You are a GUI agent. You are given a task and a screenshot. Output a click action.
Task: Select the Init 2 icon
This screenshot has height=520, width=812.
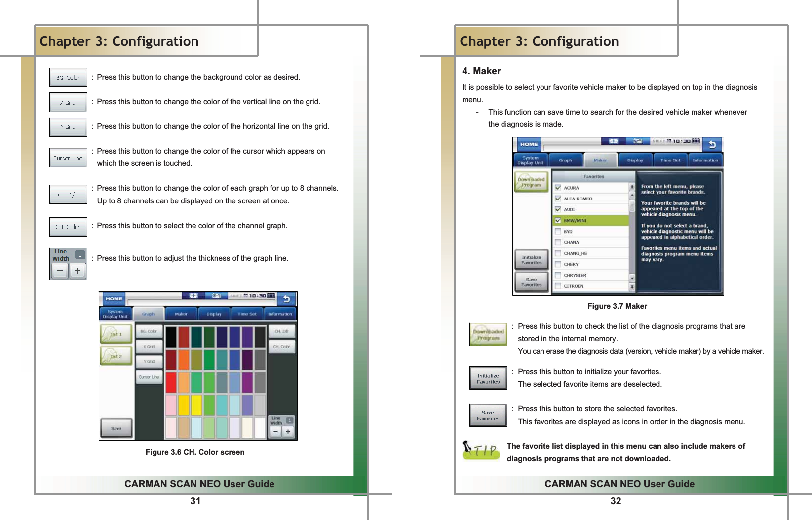[116, 356]
